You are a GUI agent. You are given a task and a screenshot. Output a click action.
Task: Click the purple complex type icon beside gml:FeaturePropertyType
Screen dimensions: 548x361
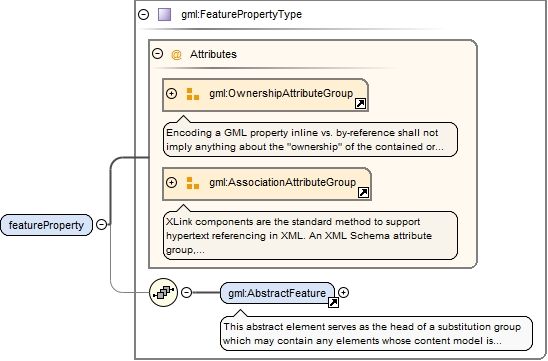click(164, 15)
